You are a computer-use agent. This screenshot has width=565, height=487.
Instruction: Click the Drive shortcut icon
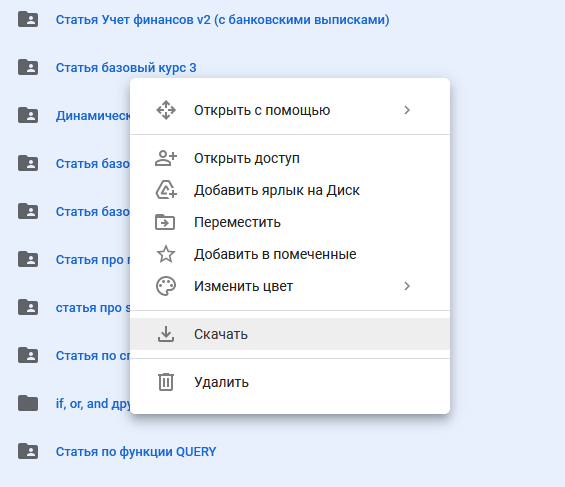(x=166, y=190)
